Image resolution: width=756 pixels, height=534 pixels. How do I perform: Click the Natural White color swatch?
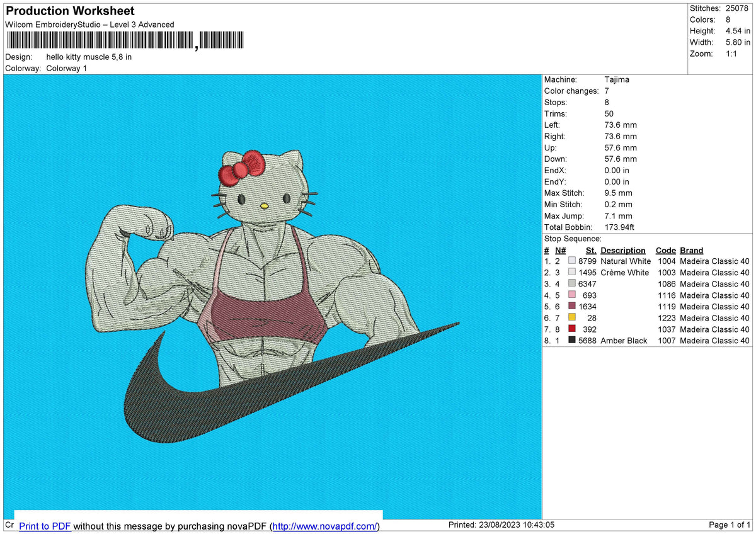pyautogui.click(x=573, y=261)
